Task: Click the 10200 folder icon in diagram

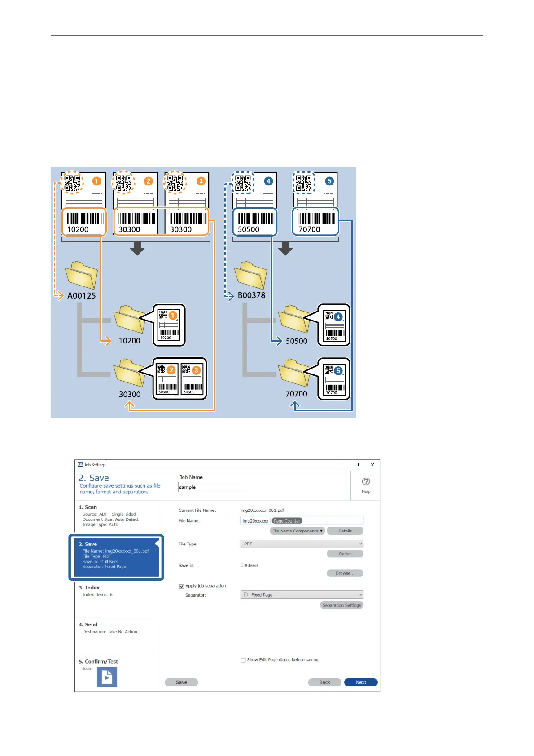Action: tap(130, 319)
